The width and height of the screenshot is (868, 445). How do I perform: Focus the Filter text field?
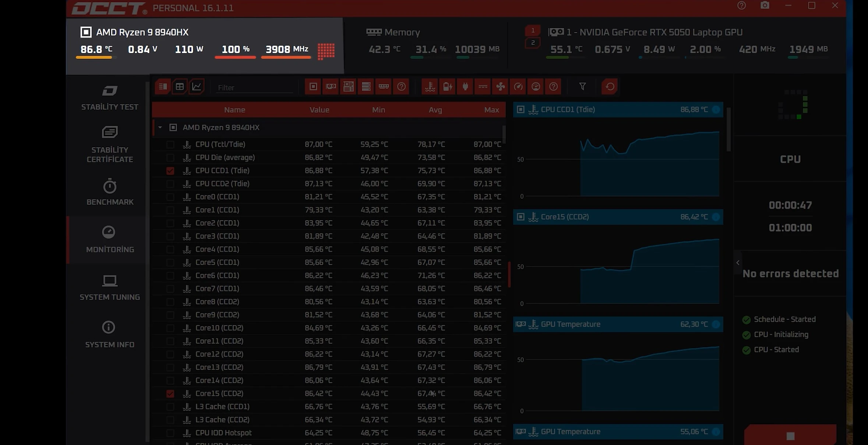coord(254,88)
